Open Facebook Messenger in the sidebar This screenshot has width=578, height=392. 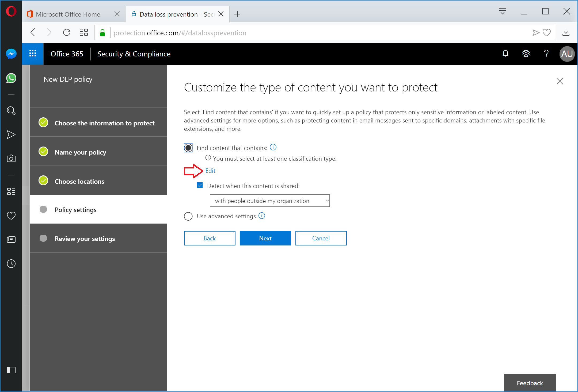pos(11,54)
